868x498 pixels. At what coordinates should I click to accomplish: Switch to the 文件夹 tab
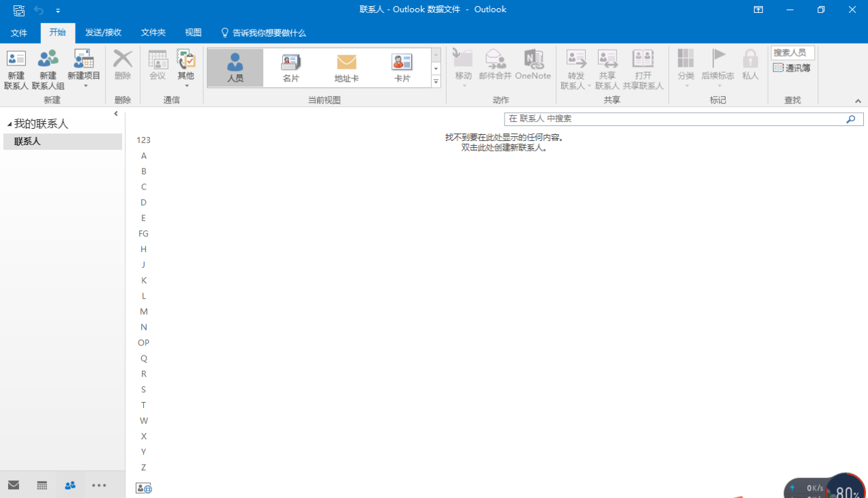153,33
